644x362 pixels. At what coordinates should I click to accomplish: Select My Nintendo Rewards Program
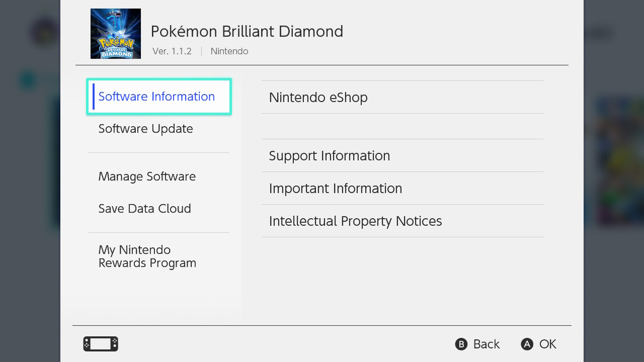pyautogui.click(x=147, y=256)
